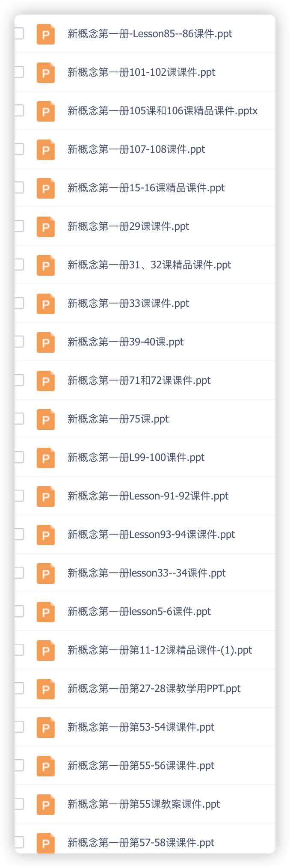Open 新概念第一册31、32课精品课件.ppt
The image size is (290, 868).
pos(149,265)
